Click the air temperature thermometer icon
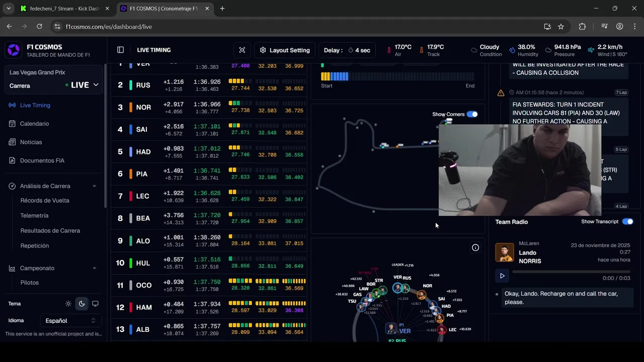Viewport: 644px width, 362px height. [389, 50]
